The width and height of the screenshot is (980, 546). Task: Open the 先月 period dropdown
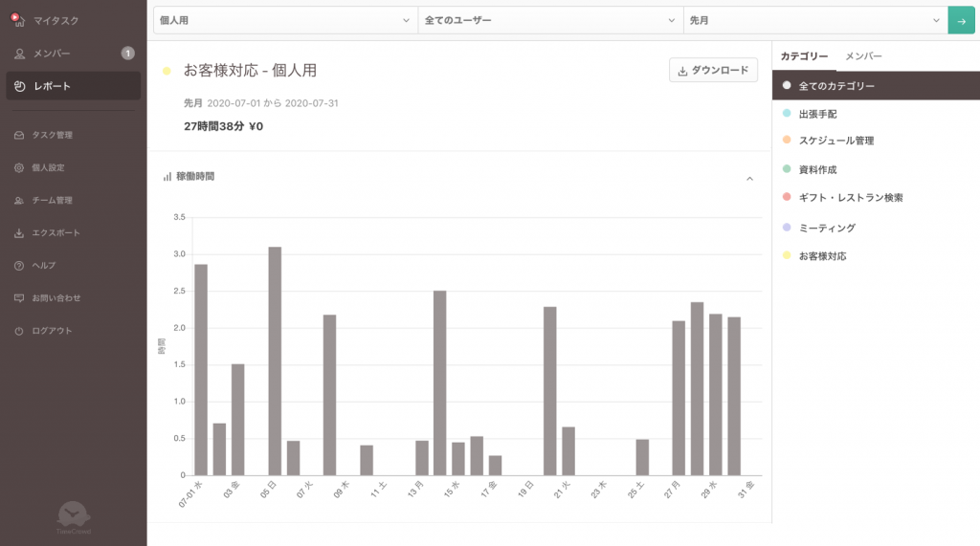pyautogui.click(x=815, y=19)
